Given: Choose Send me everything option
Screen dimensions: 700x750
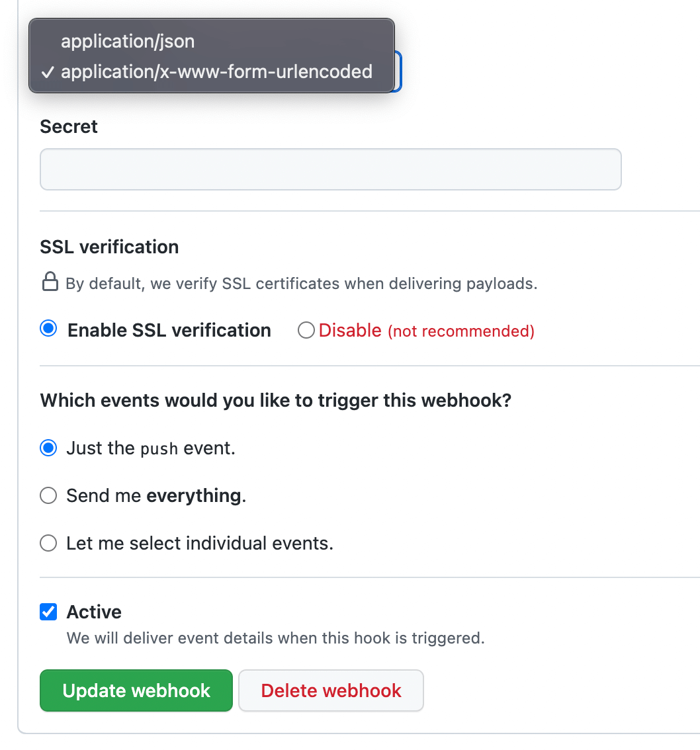Looking at the screenshot, I should pos(48,495).
